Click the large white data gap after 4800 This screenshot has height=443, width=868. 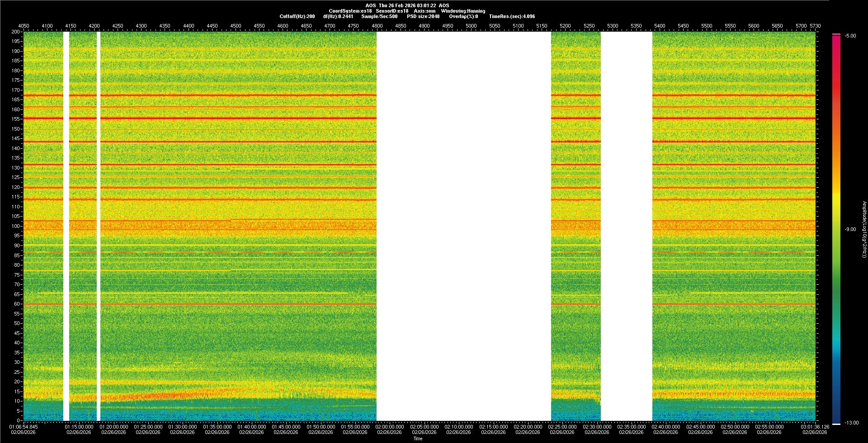463,226
